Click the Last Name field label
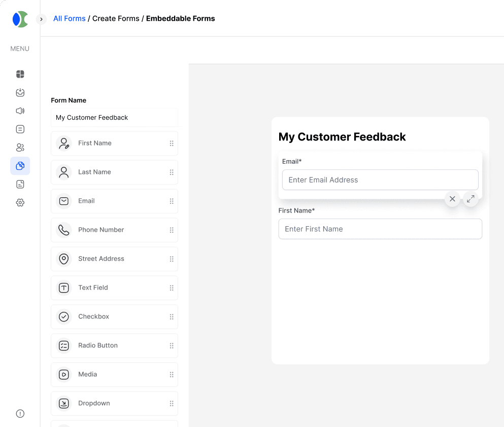Screen dimensions: 504x427 (x=94, y=172)
